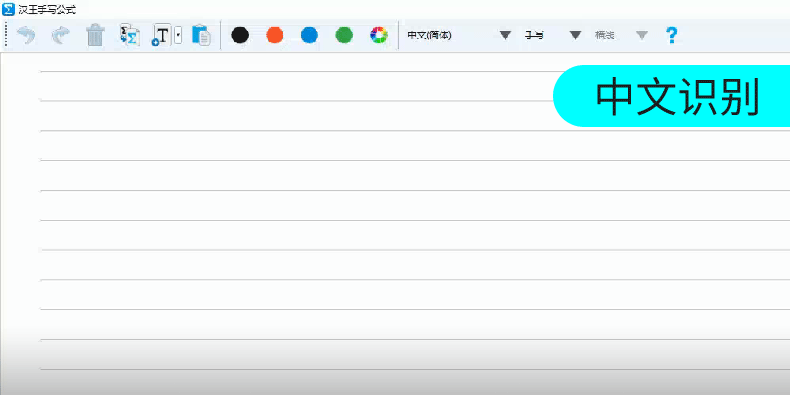Click the insert text T icon
The width and height of the screenshot is (790, 395).
coord(162,35)
